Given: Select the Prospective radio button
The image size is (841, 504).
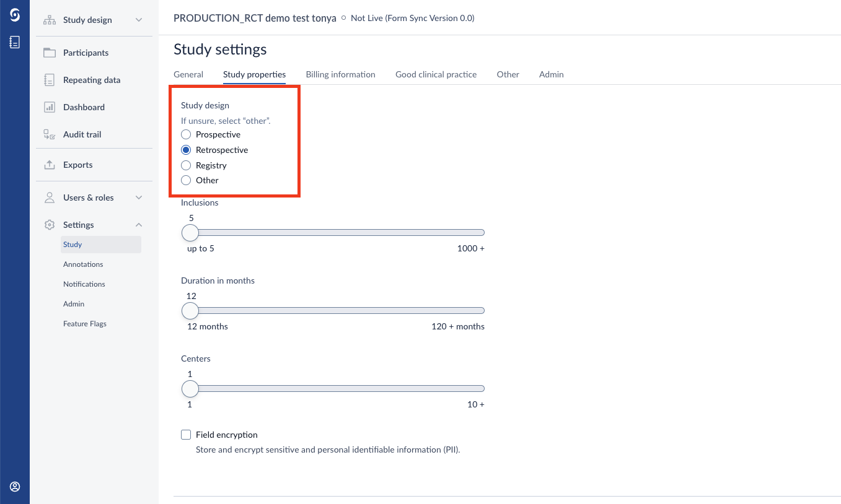Looking at the screenshot, I should point(186,134).
